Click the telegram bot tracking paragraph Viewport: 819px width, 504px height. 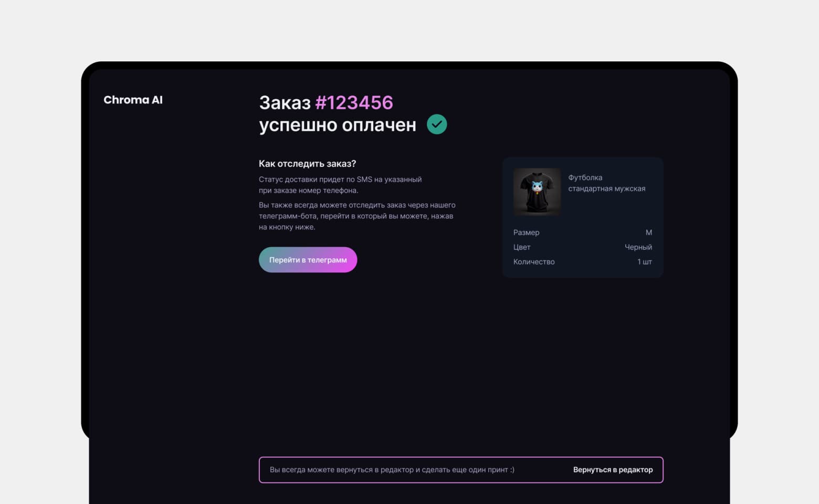click(357, 216)
